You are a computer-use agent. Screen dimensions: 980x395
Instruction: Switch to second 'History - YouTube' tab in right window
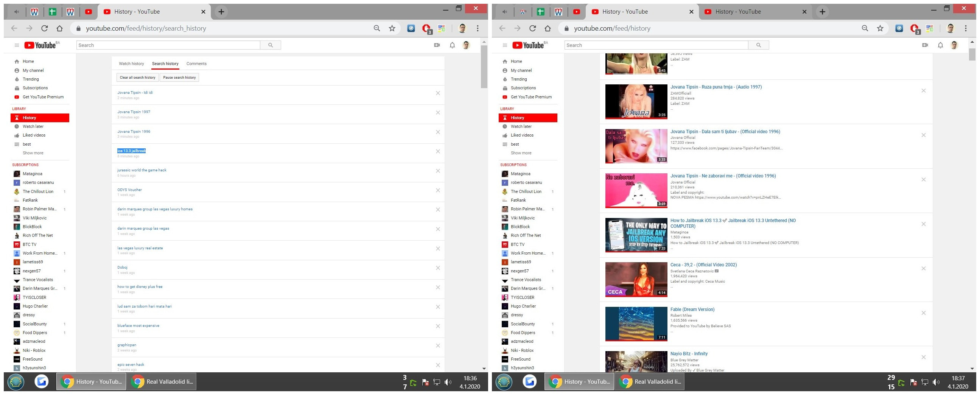[x=755, y=12]
